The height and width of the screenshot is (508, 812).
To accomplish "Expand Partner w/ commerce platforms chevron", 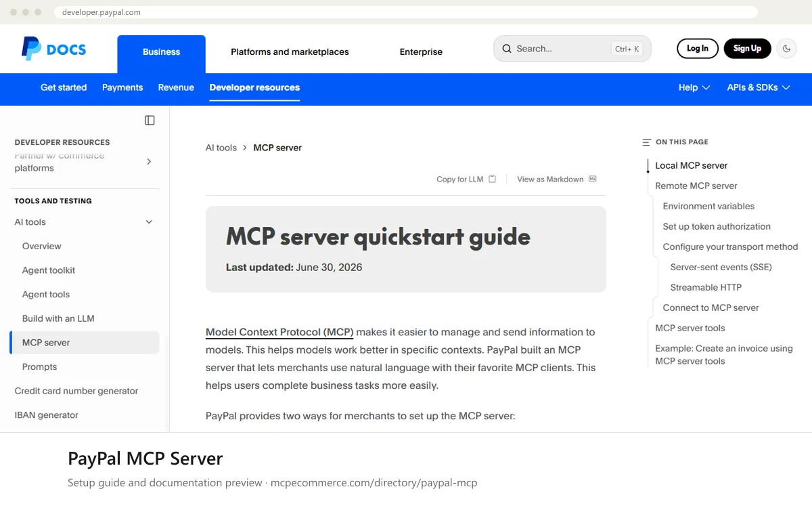I will coord(149,161).
